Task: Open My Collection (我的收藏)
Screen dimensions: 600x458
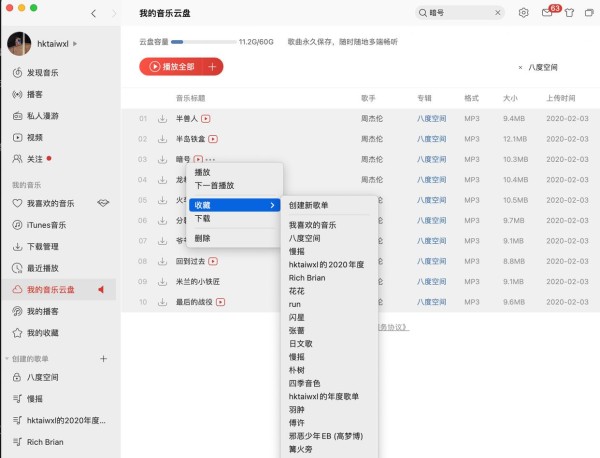Action: coord(35,333)
